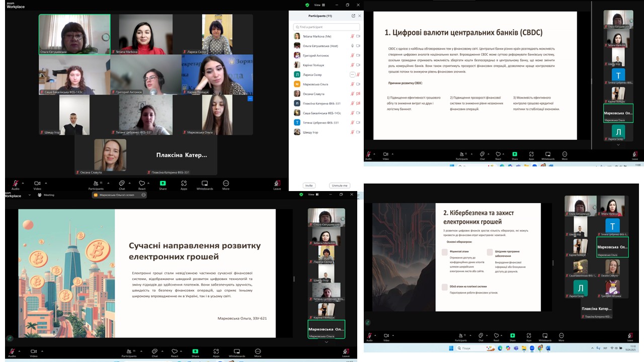This screenshot has width=644, height=362.
Task: Click the annotate pencil in the title-slide window
Action: (x=10, y=338)
